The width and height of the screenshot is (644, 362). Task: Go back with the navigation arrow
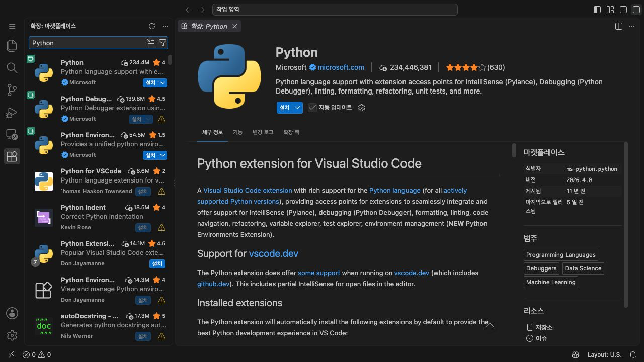[x=189, y=10]
